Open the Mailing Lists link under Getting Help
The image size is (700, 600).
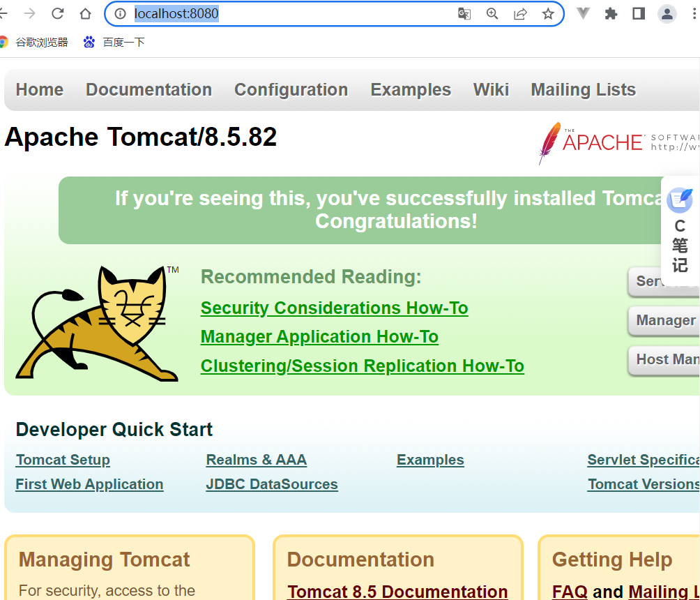click(x=664, y=592)
